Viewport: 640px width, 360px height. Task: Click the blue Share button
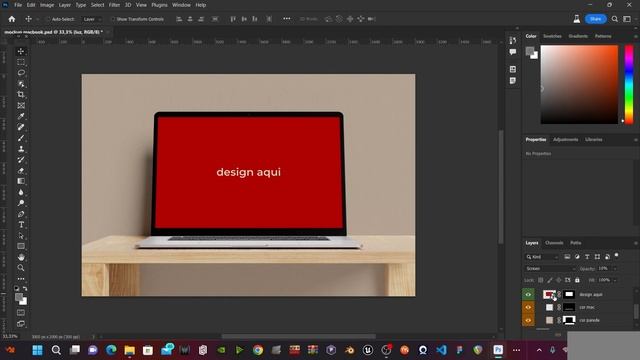click(x=595, y=19)
